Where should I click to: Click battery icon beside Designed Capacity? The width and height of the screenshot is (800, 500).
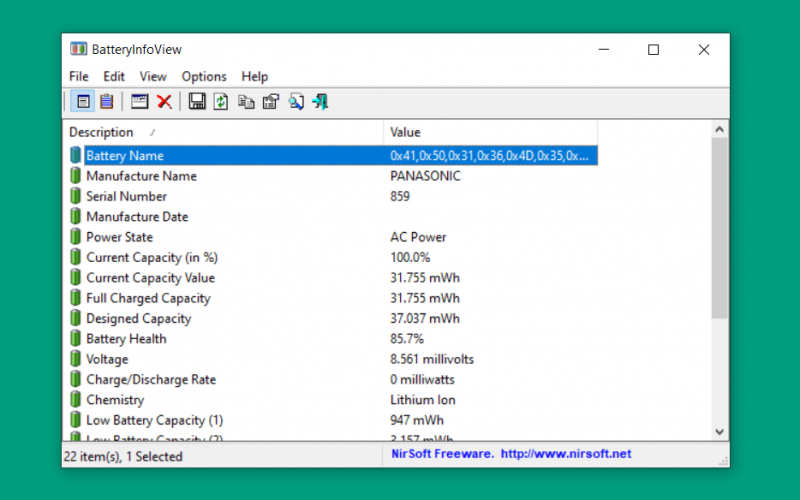coord(76,318)
